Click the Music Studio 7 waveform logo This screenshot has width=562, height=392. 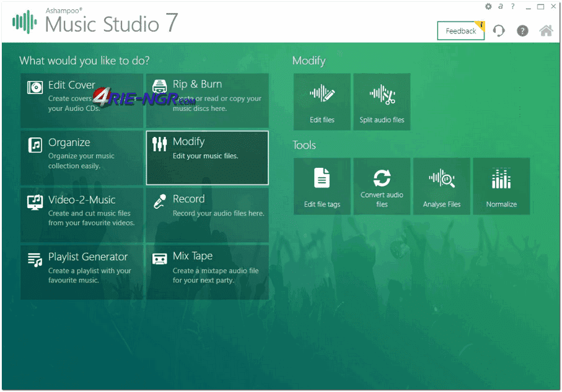coord(24,22)
